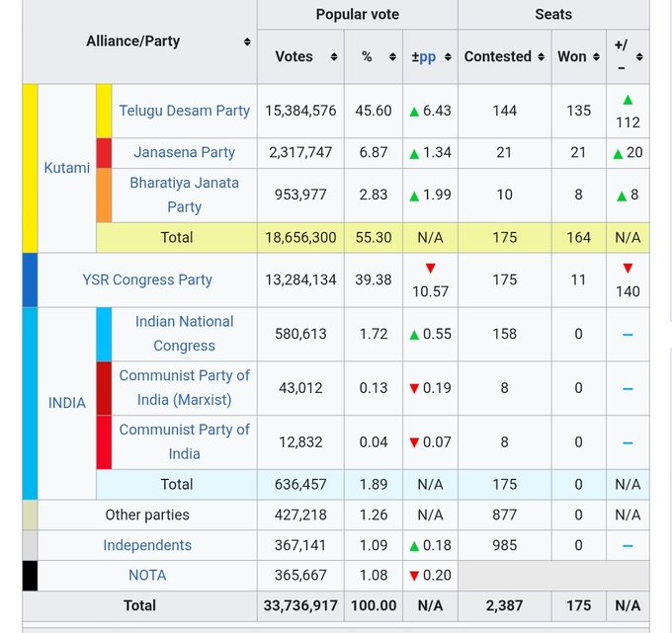Select total contested 2,387

coord(504,605)
